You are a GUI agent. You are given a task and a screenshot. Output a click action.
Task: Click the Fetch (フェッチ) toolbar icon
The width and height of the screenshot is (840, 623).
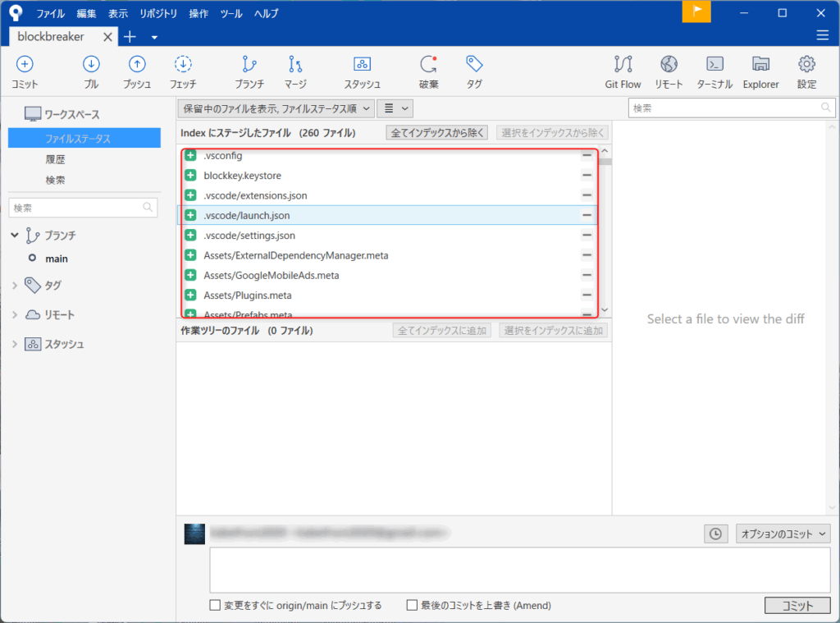coord(183,66)
